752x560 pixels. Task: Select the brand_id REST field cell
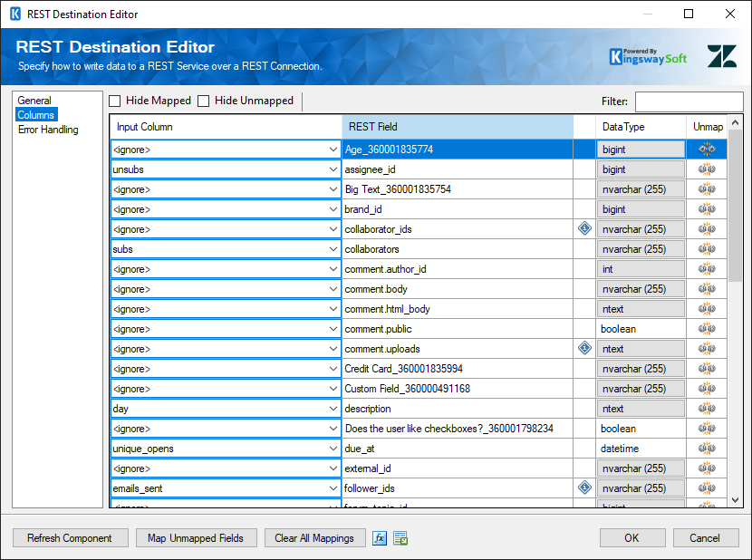458,209
